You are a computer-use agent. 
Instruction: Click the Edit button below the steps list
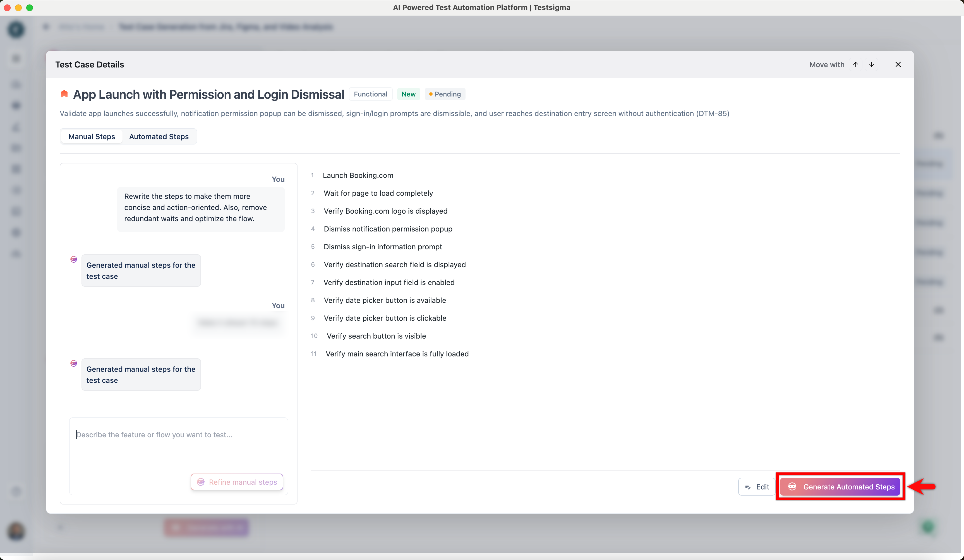757,487
